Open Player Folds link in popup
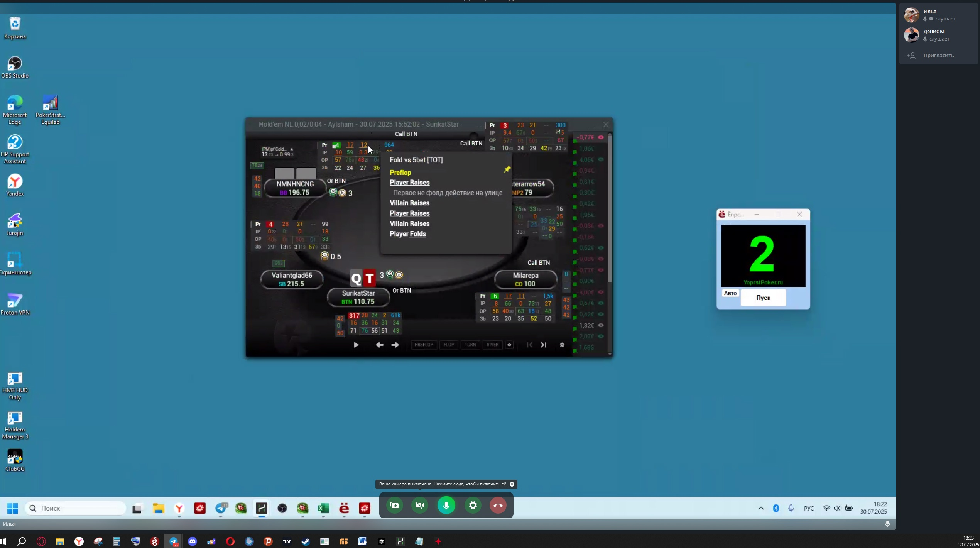 click(408, 234)
